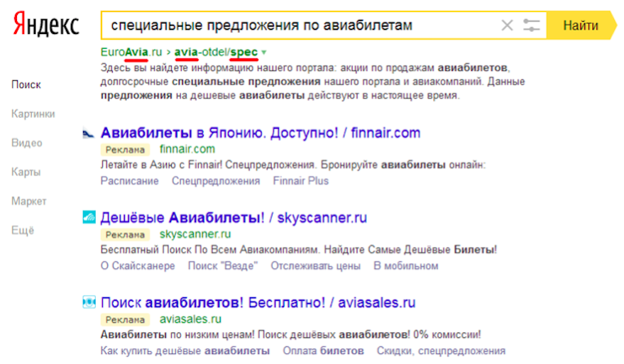Open the В мобильном sitelink
This screenshot has width=624, height=364.
click(x=406, y=266)
